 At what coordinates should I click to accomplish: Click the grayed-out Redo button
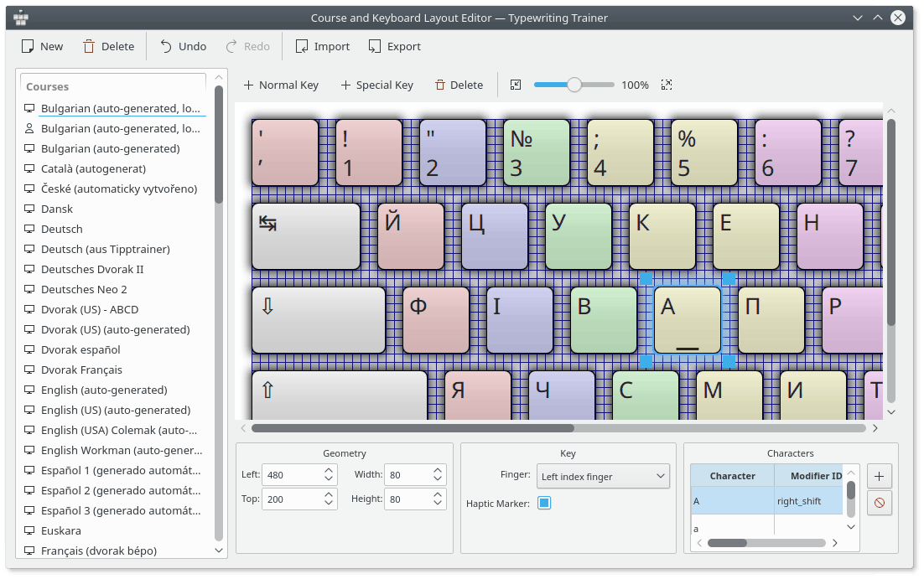[247, 47]
